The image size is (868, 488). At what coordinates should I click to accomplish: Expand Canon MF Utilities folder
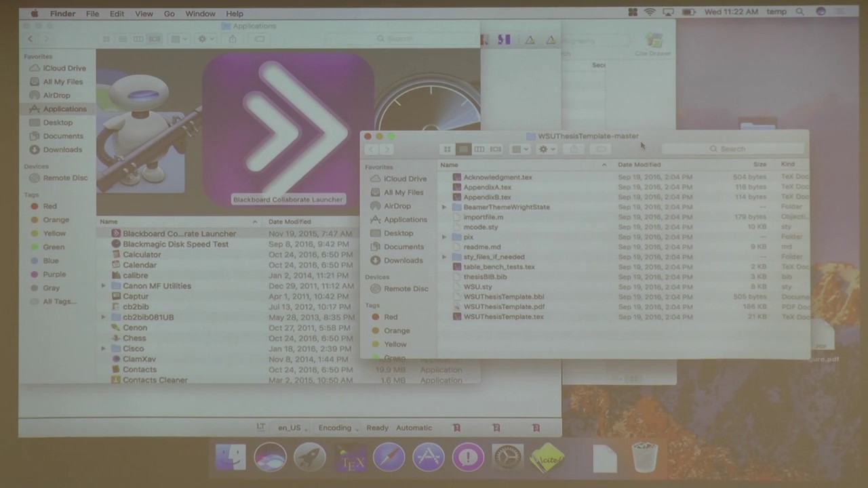[x=104, y=286]
